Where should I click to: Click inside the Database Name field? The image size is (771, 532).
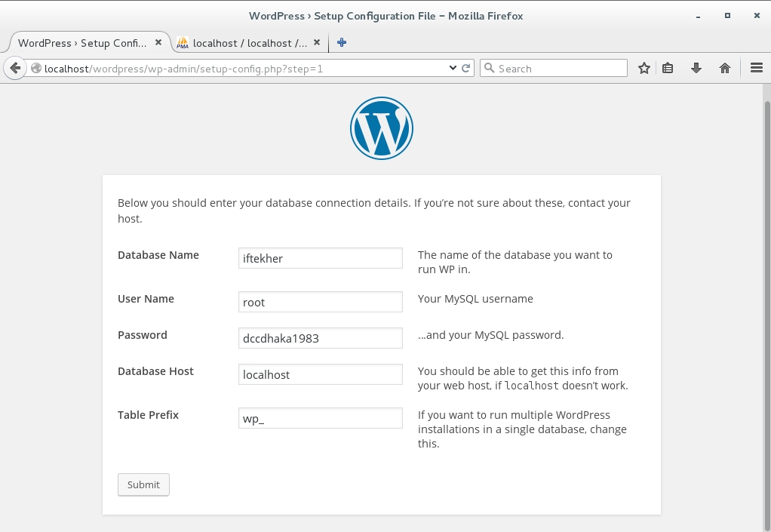(320, 257)
